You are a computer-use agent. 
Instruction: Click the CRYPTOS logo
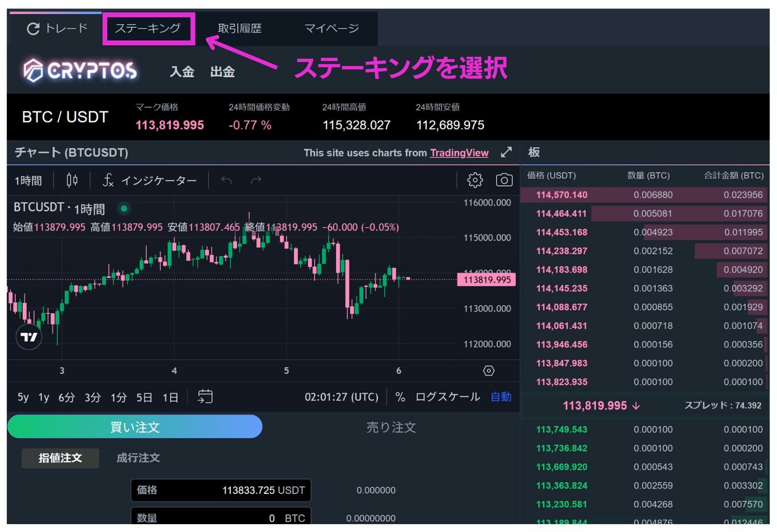[x=80, y=70]
